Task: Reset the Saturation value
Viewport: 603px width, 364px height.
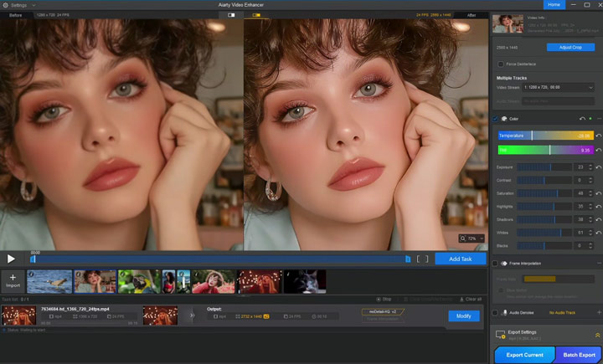Action: [598, 193]
